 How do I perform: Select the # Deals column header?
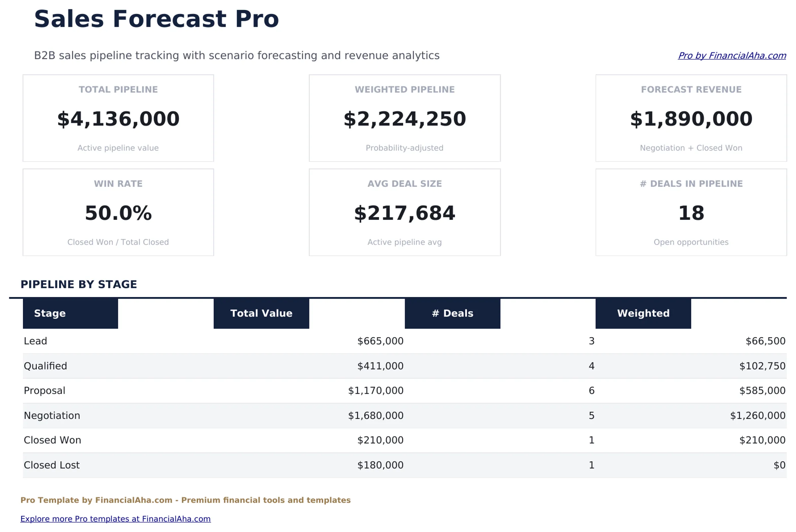click(x=452, y=313)
